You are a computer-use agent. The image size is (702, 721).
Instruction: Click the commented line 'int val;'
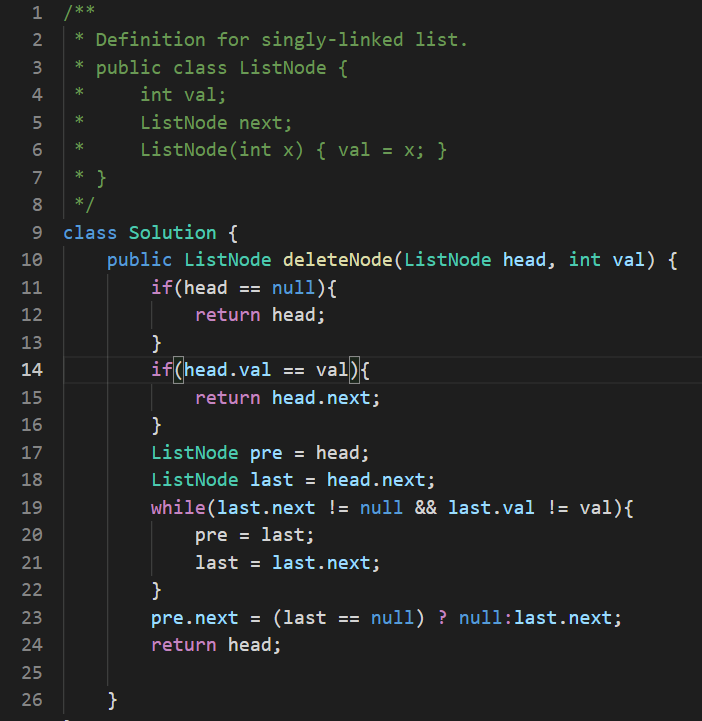point(183,95)
